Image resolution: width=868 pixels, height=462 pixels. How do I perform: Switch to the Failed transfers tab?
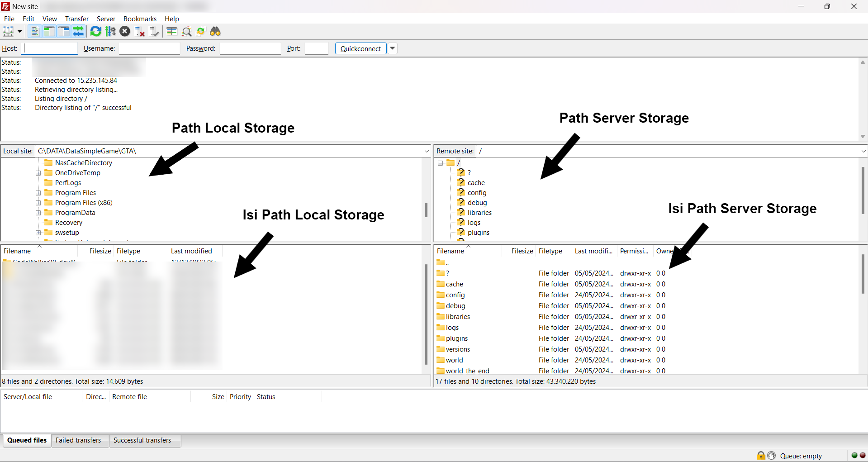click(78, 440)
